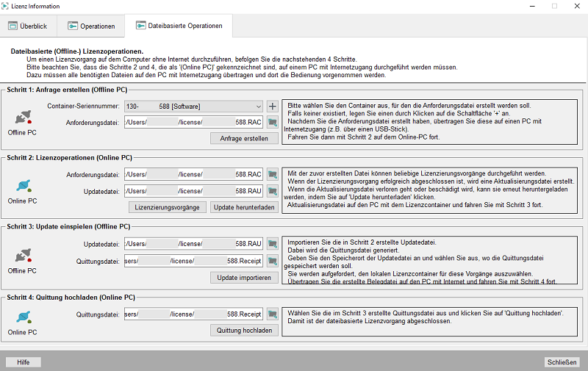
Task: Open Lizenzierungsvorgänge
Action: [168, 207]
